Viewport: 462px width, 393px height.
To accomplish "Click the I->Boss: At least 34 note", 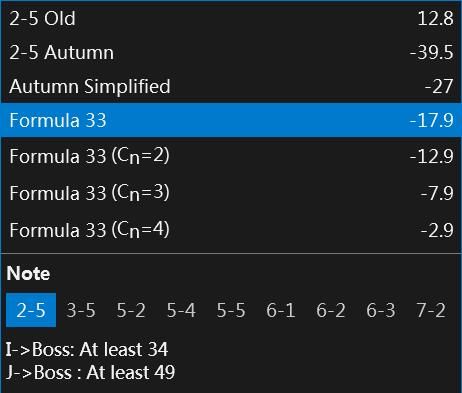I will [x=87, y=349].
